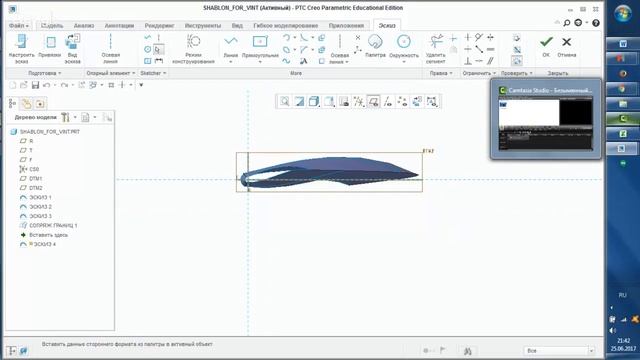640x360 pixels.
Task: Open the Файл menu
Action: tap(19, 26)
